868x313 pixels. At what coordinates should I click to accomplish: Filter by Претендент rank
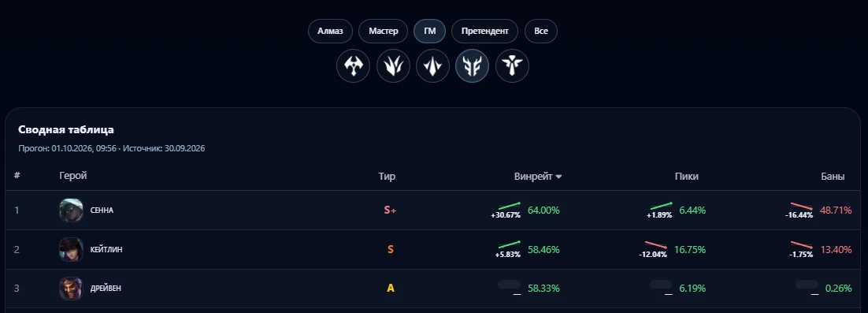(484, 31)
